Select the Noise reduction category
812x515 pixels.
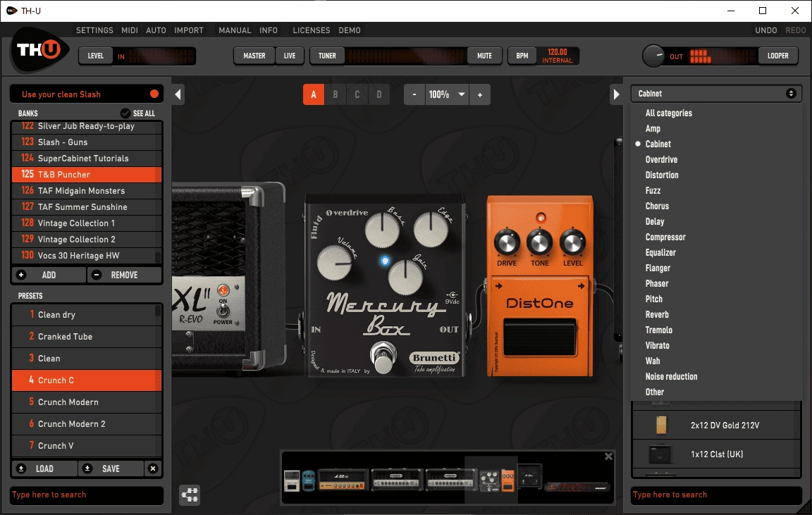[x=671, y=377]
